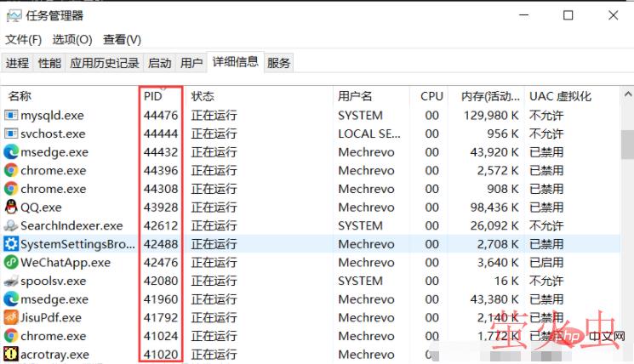
Task: Click the QQ.exe penguin icon
Action: pyautogui.click(x=11, y=207)
